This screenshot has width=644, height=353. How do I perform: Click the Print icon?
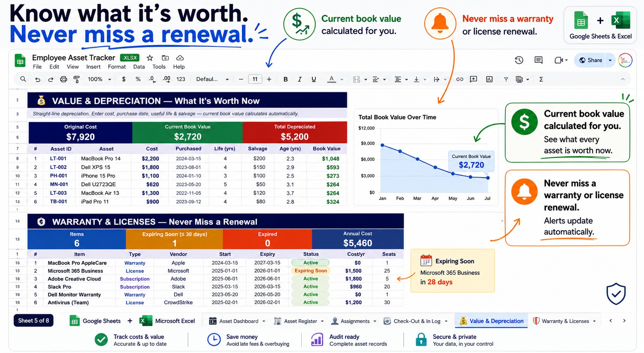[64, 79]
